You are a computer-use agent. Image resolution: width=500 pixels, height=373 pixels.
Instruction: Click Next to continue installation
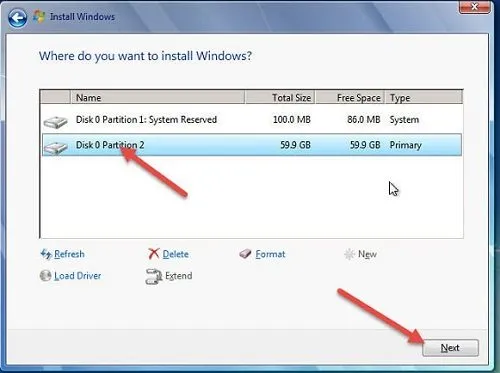(x=450, y=348)
